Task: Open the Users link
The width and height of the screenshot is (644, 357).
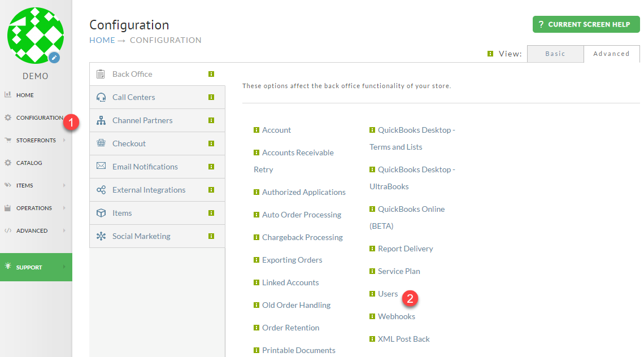Action: [388, 294]
